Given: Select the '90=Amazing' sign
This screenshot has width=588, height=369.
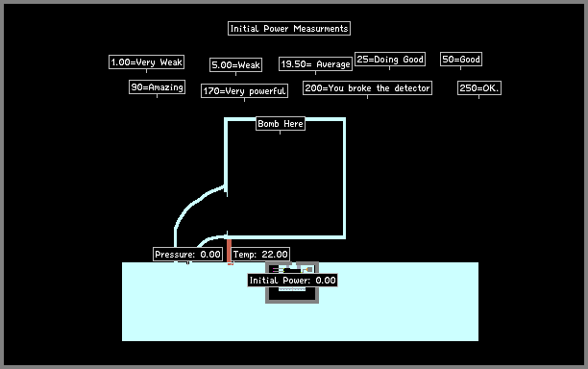Looking at the screenshot, I should [158, 87].
